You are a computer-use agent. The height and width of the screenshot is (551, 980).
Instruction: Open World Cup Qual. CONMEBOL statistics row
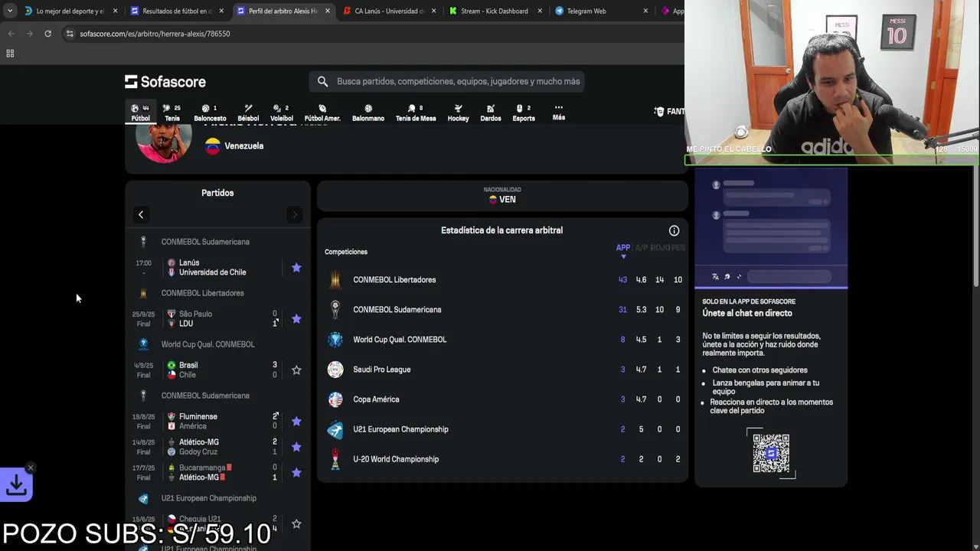(503, 339)
